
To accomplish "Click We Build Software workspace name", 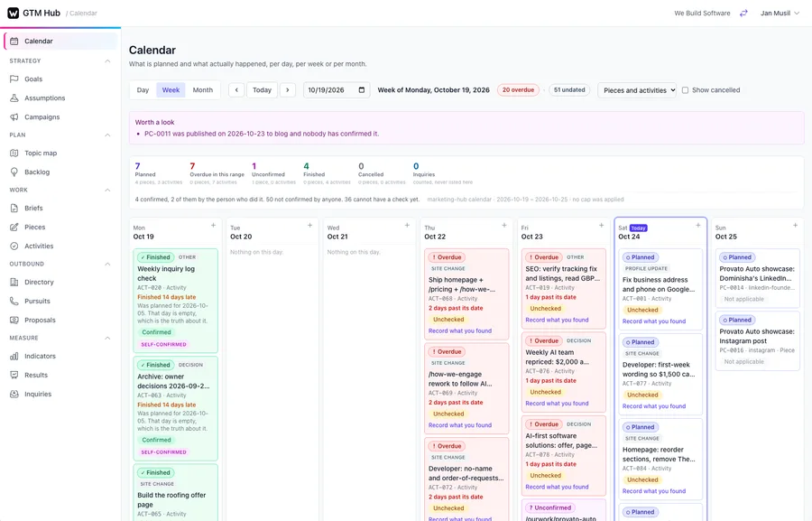I will coord(702,13).
